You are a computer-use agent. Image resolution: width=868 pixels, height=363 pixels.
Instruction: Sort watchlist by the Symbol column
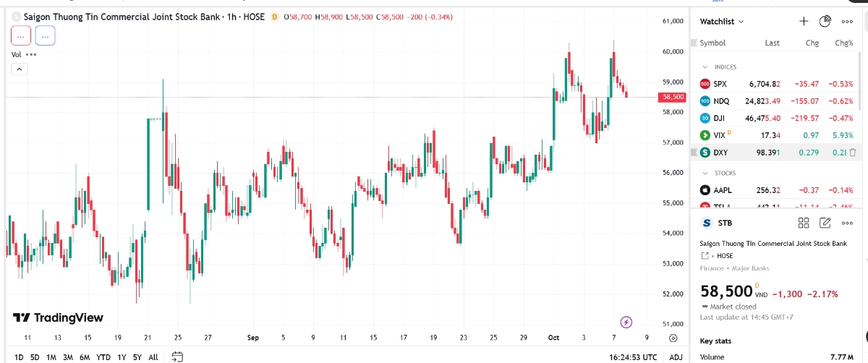pos(712,43)
